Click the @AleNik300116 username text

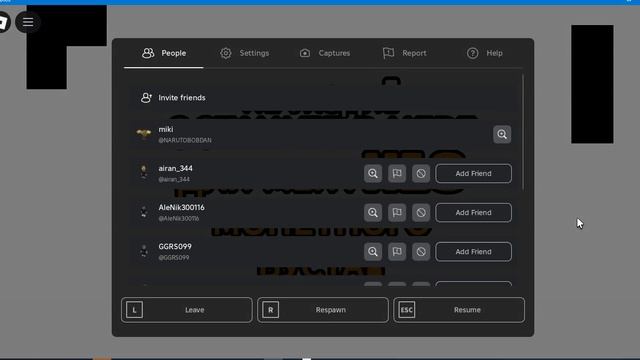179,218
